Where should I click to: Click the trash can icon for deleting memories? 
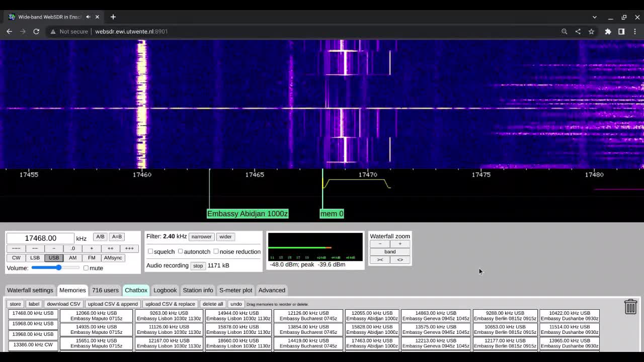tap(630, 306)
